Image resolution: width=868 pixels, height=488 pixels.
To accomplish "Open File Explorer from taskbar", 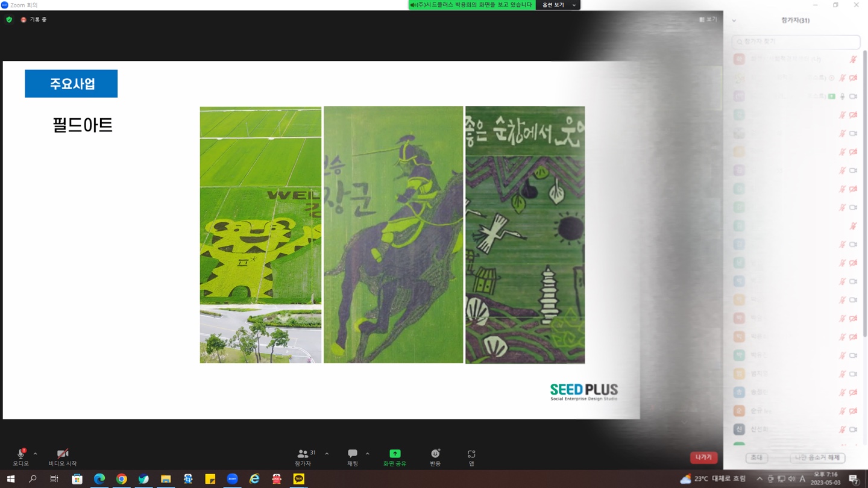I will coord(166,479).
